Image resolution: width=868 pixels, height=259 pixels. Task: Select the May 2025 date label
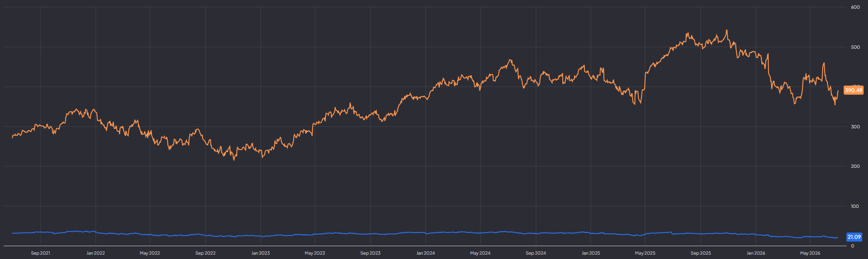tap(645, 253)
